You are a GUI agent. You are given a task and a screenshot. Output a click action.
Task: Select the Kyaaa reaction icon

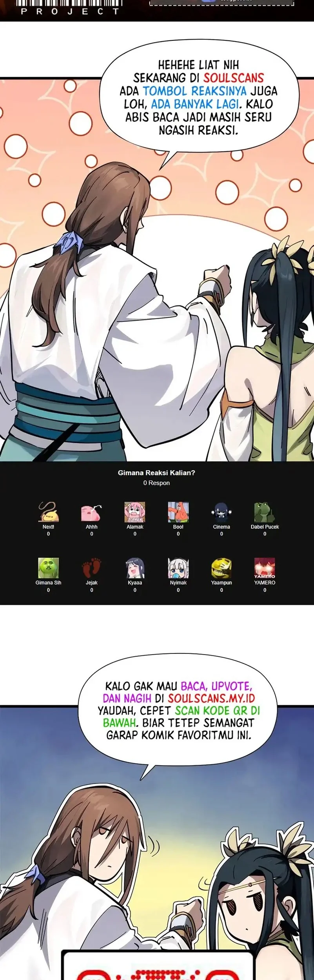coord(135,568)
